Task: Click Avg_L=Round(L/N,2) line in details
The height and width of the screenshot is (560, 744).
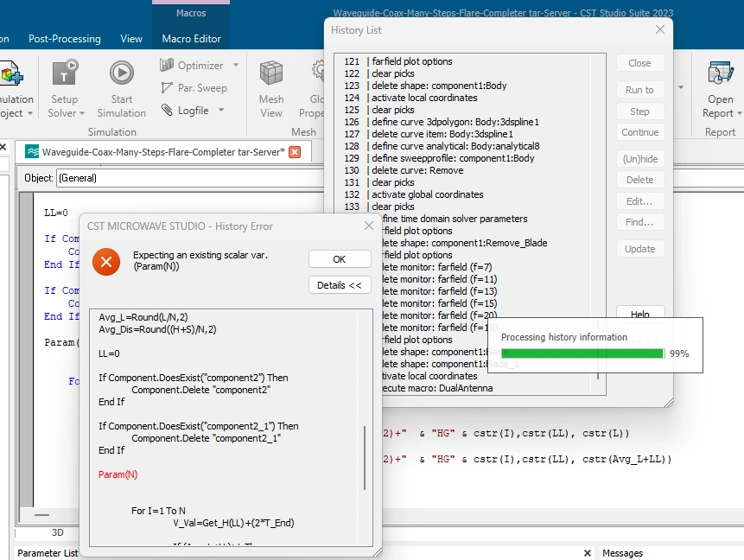Action: [143, 317]
